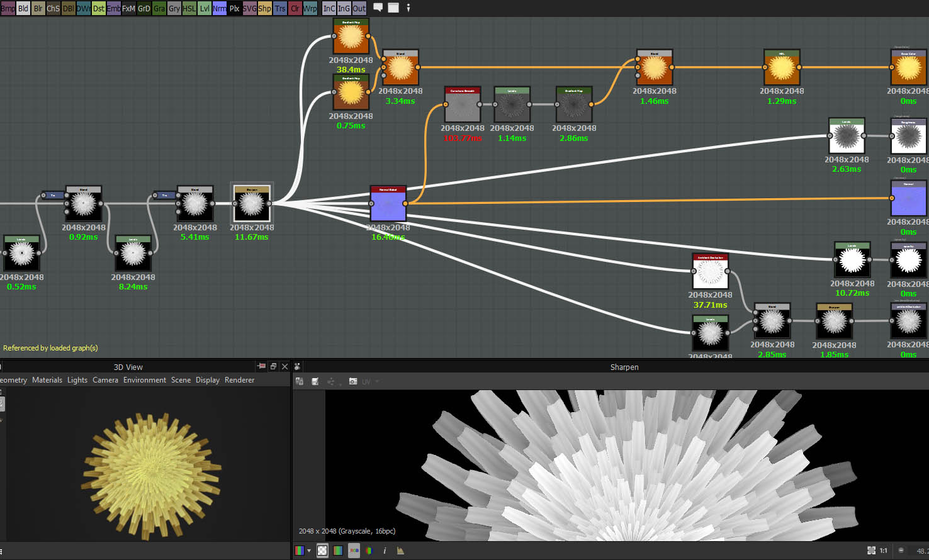Add a Warp node via Wrp button
The width and height of the screenshot is (929, 560).
click(310, 8)
